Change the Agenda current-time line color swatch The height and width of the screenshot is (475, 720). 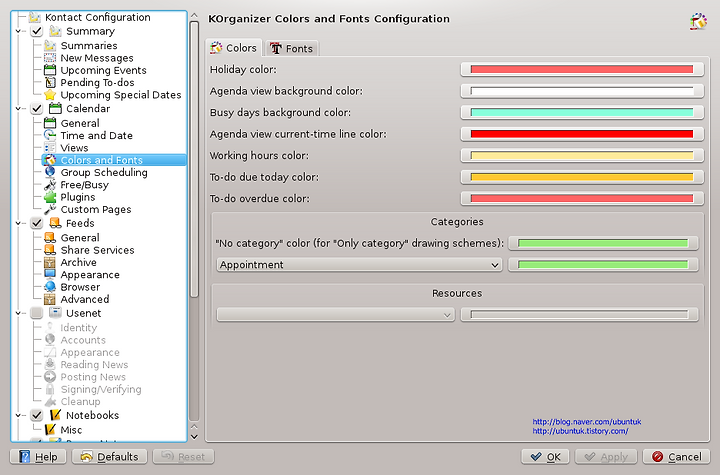(582, 134)
